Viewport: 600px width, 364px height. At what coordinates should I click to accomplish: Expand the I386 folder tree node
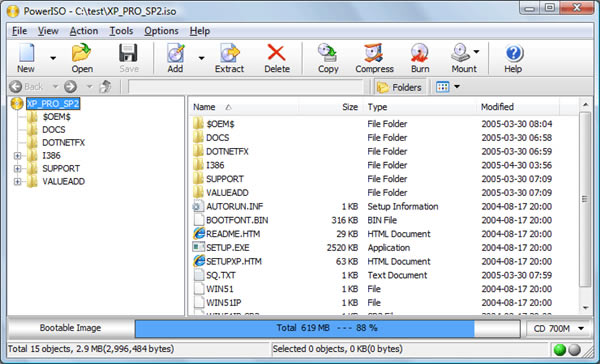[17, 156]
